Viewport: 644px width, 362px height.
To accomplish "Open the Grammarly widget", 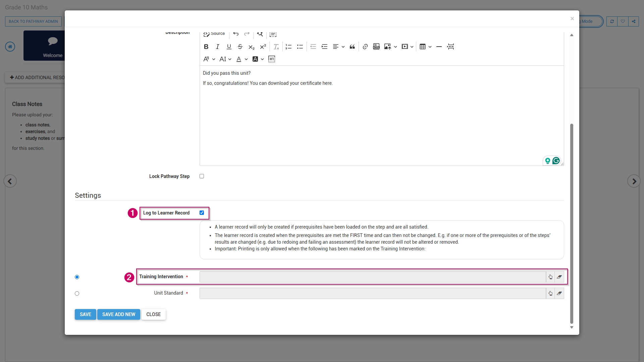I will 556,161.
